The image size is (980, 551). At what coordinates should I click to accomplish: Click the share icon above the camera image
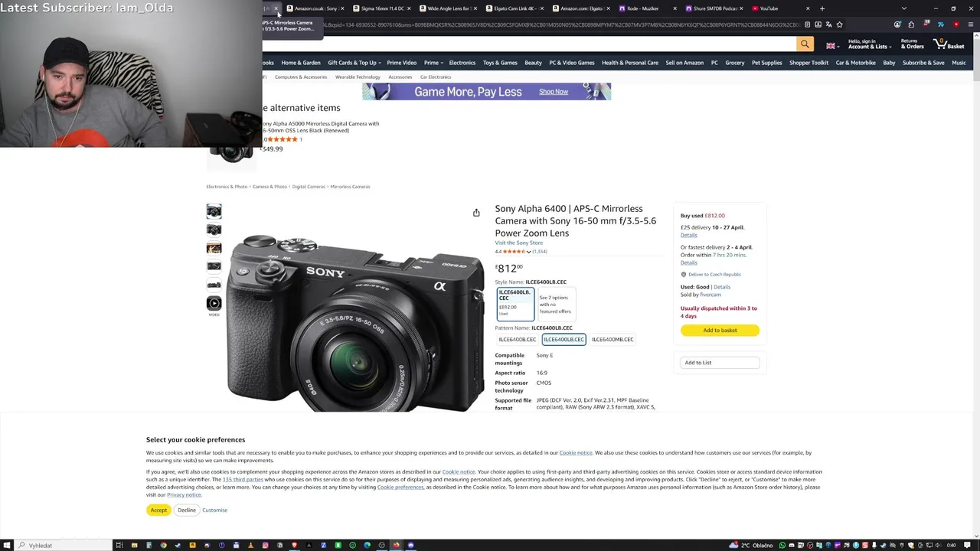coord(476,213)
